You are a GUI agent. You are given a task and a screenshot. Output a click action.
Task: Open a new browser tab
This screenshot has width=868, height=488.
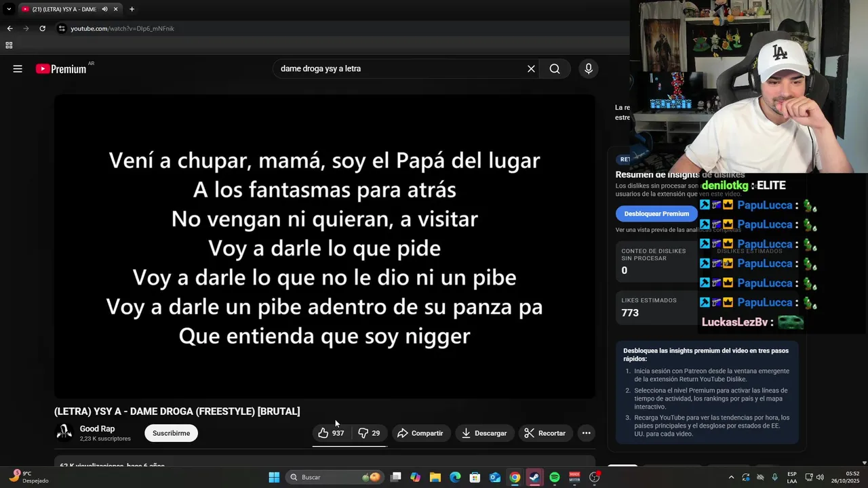click(132, 9)
